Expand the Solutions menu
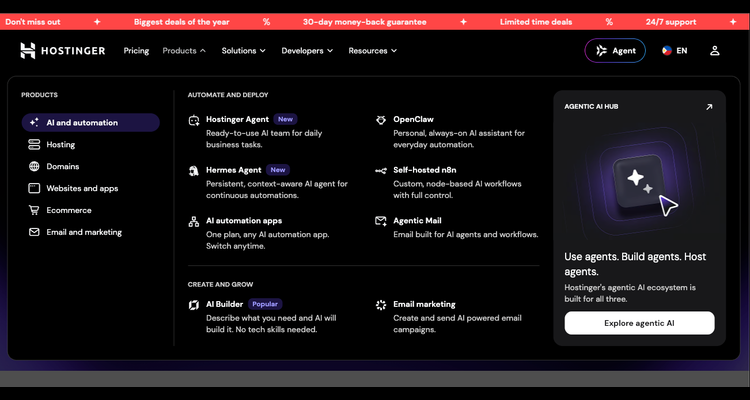This screenshot has height=400, width=750. pyautogui.click(x=243, y=51)
